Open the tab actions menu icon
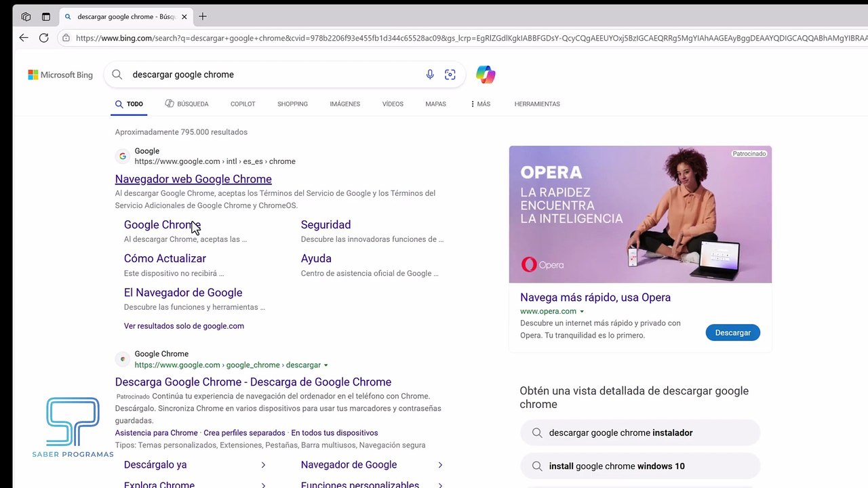Viewport: 868px width, 488px height. coord(46,17)
